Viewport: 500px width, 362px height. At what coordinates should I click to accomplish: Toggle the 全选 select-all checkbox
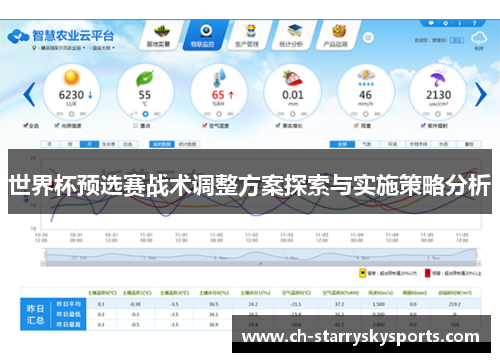click(26, 125)
